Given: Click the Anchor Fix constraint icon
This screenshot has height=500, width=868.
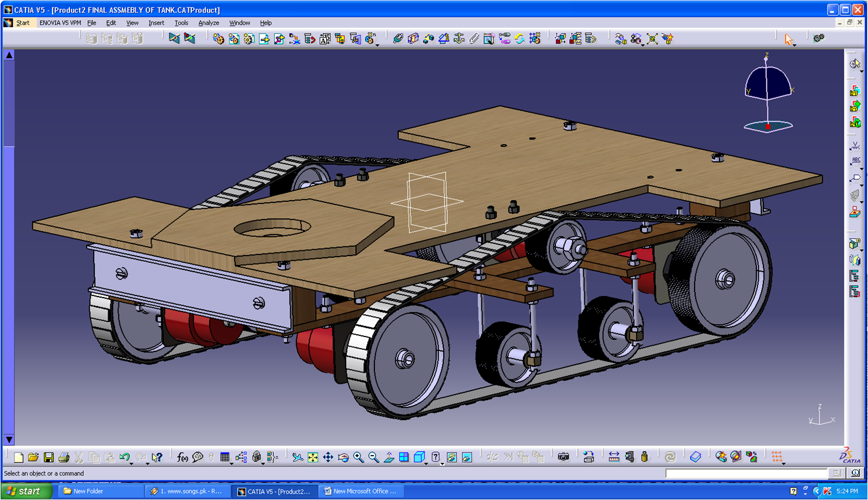Looking at the screenshot, I should click(x=459, y=39).
